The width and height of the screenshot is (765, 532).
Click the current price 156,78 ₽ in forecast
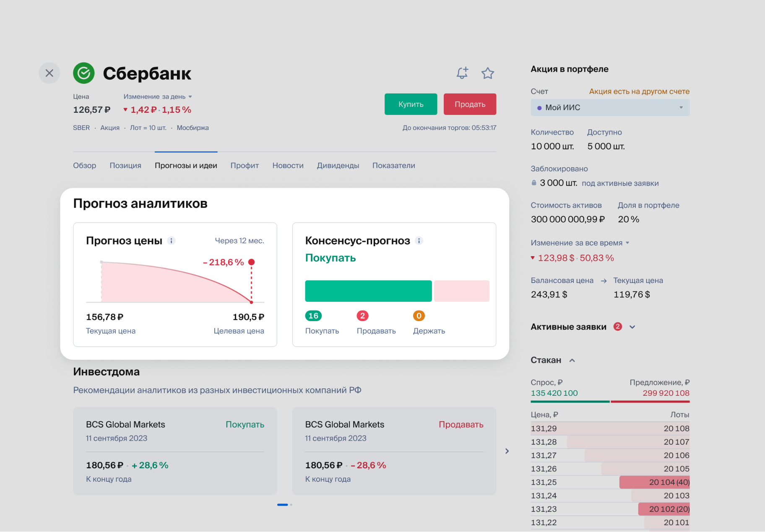(x=105, y=317)
